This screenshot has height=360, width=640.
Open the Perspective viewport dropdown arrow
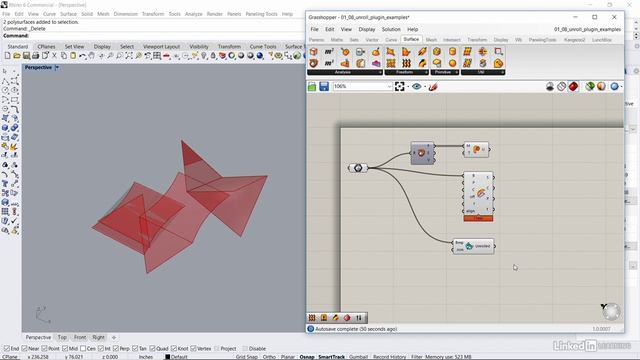[x=57, y=67]
